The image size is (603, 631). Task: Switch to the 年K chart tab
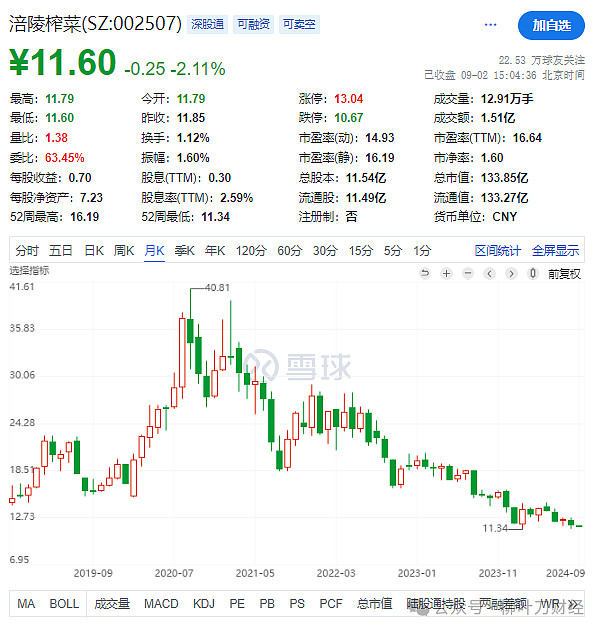click(x=215, y=251)
